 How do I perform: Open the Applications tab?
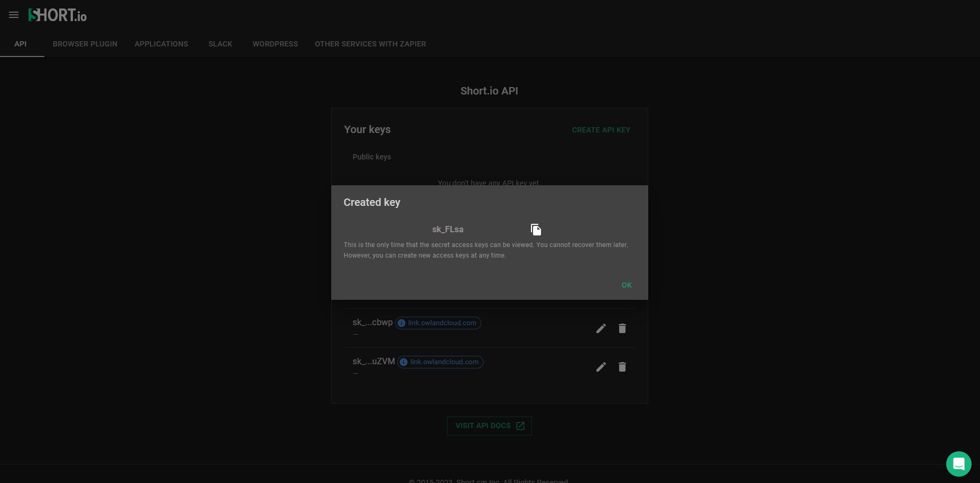tap(161, 44)
